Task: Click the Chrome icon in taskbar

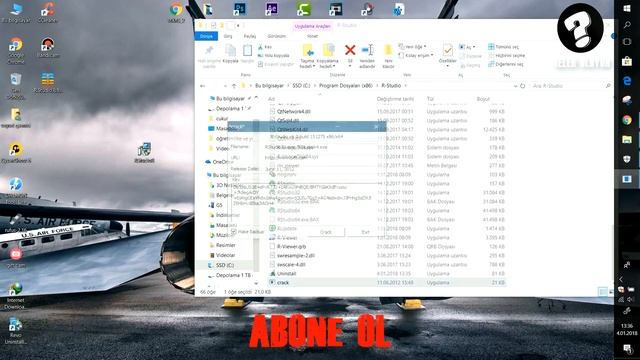Action: tap(627, 120)
